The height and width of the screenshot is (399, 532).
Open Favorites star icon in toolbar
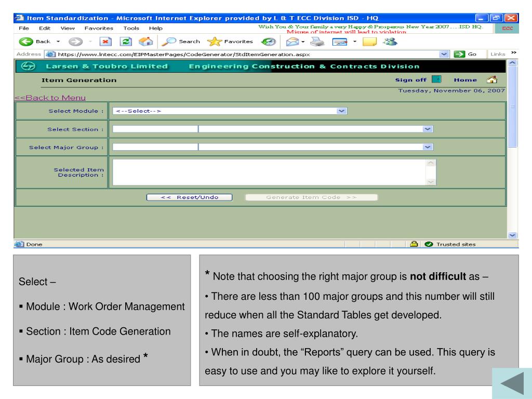[215, 42]
